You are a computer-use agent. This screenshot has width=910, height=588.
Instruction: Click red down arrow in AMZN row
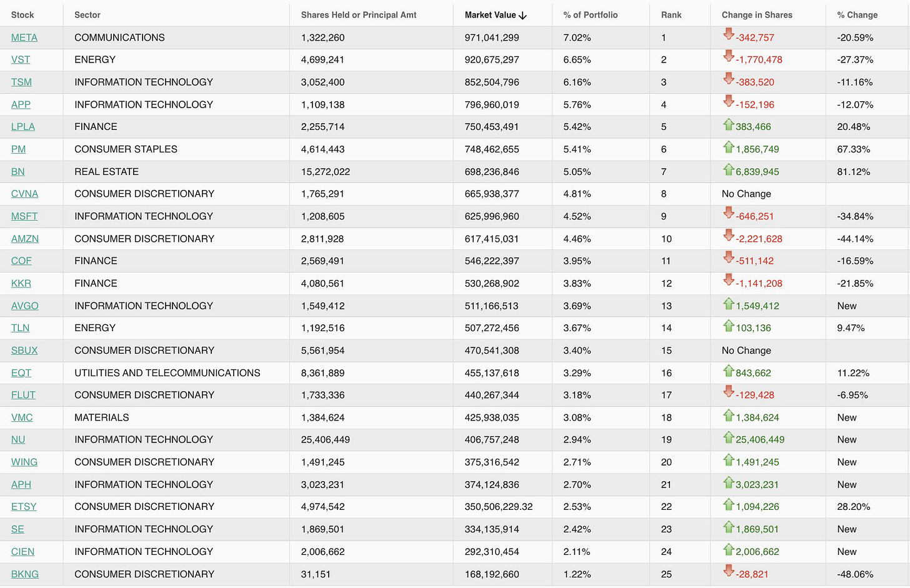728,236
